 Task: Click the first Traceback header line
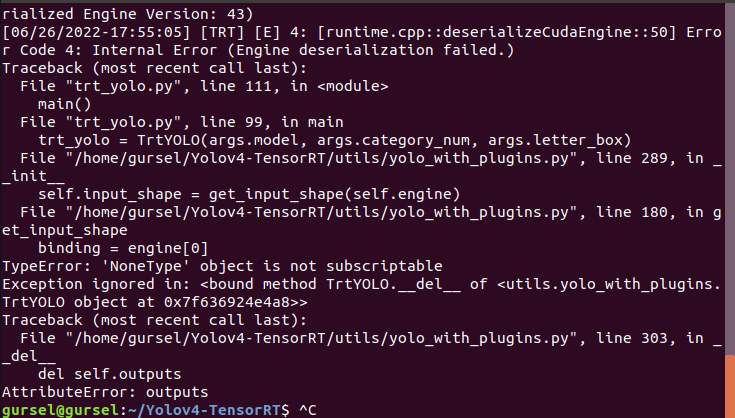click(x=154, y=68)
